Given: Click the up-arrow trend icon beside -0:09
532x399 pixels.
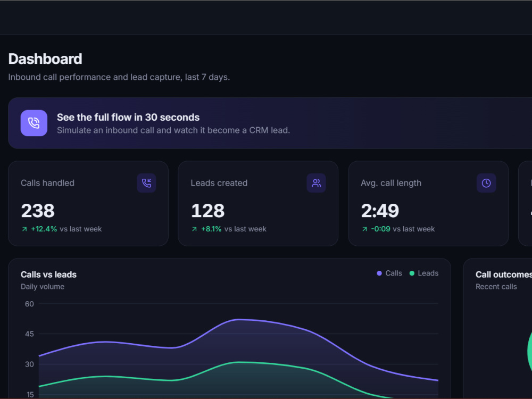Looking at the screenshot, I should [364, 229].
